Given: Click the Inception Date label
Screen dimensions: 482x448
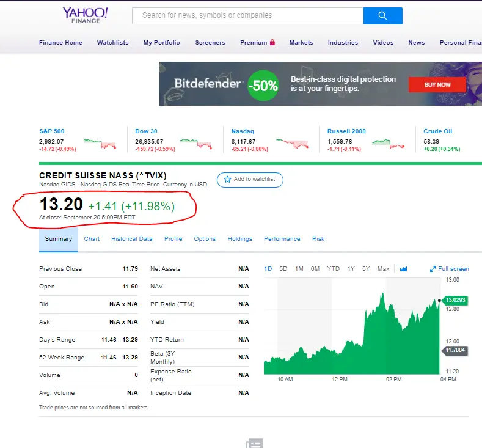Looking at the screenshot, I should click(170, 393).
